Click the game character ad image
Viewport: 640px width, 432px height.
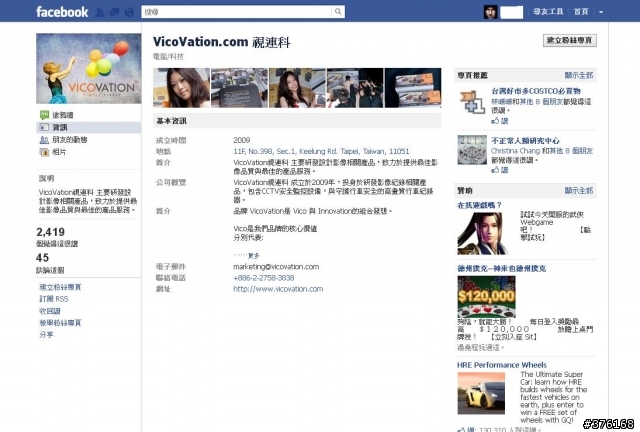[482, 234]
